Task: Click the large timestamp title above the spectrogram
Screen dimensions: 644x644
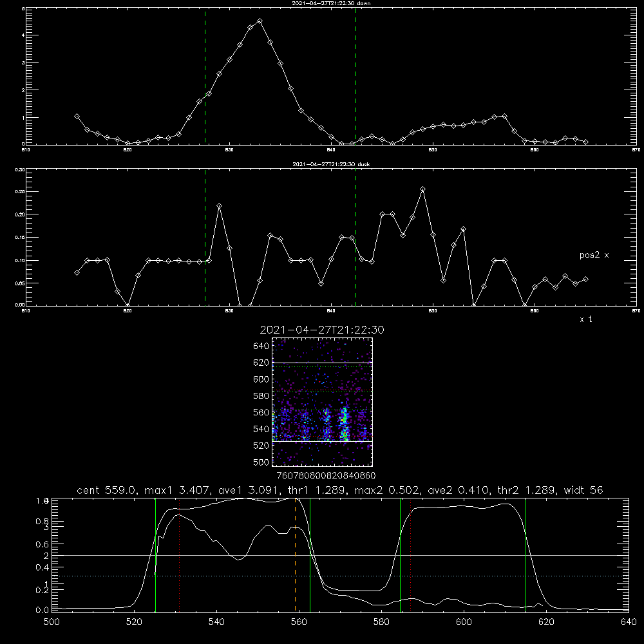Action: 322,330
